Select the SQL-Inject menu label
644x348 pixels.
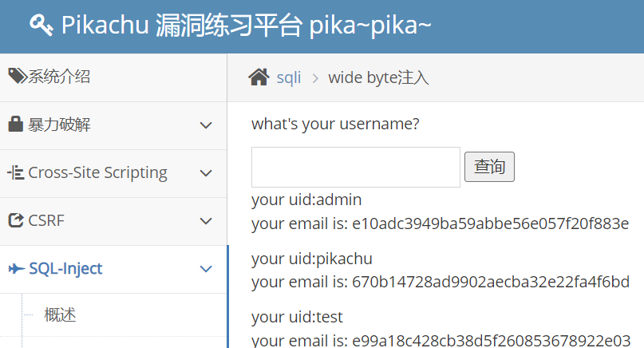[x=65, y=269]
